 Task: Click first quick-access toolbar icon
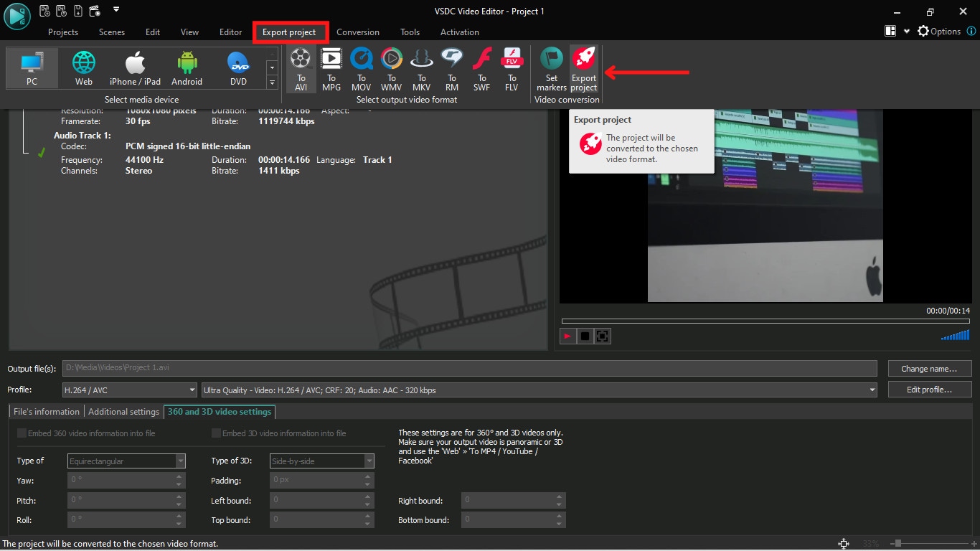tap(44, 11)
